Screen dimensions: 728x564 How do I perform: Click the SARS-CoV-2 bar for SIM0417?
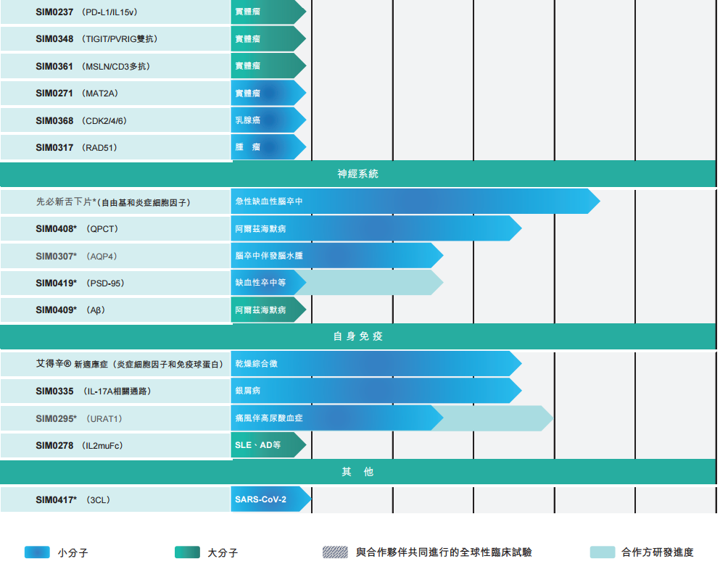point(269,499)
